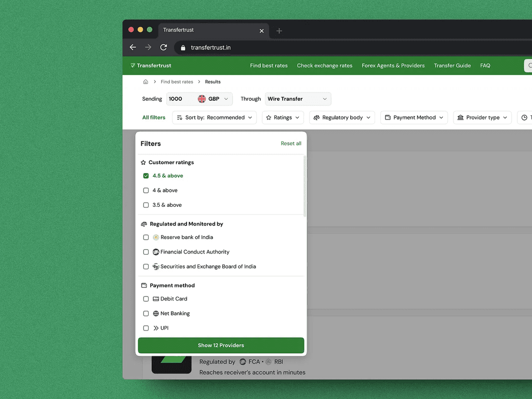This screenshot has width=532, height=399.
Task: Click the Reset all link
Action: pos(291,143)
